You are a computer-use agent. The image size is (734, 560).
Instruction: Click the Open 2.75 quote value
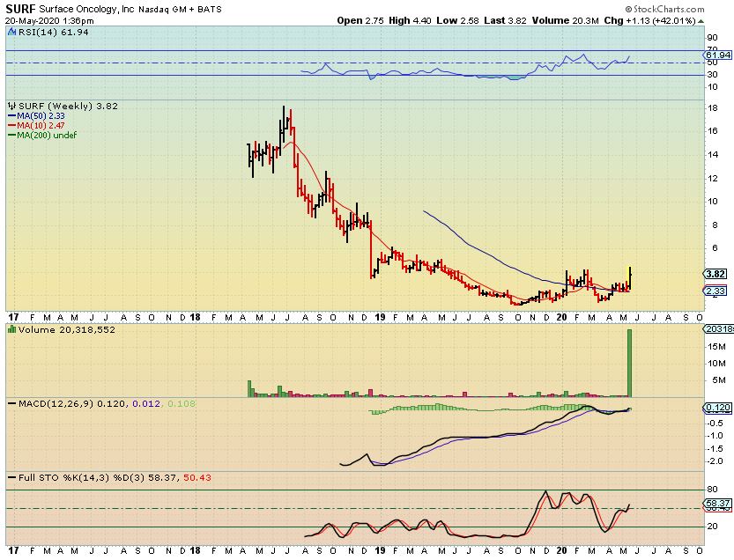pyautogui.click(x=360, y=20)
